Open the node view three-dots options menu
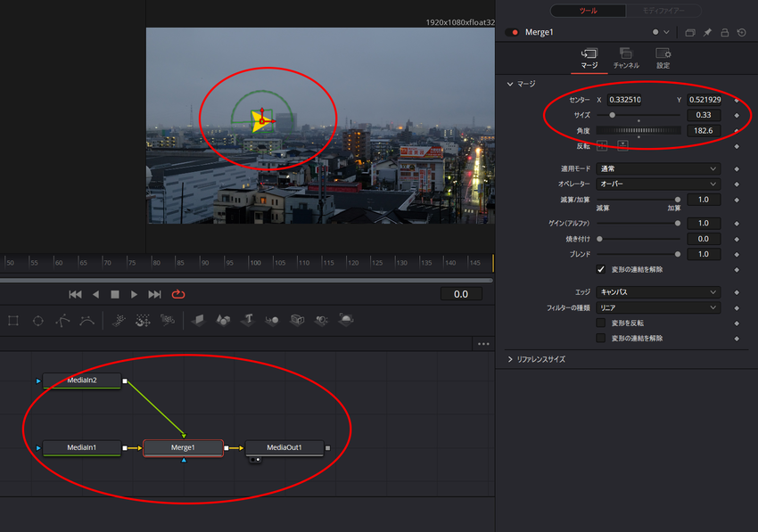 (483, 344)
